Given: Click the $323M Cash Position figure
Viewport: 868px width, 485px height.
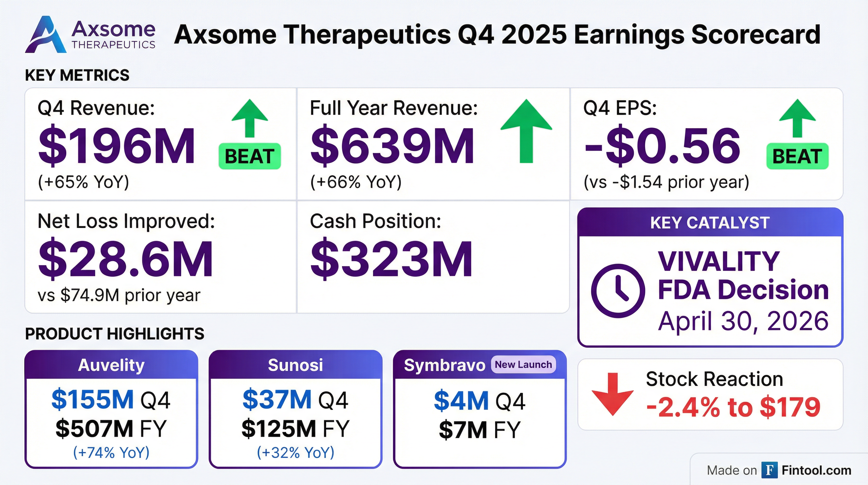Looking at the screenshot, I should click(391, 258).
